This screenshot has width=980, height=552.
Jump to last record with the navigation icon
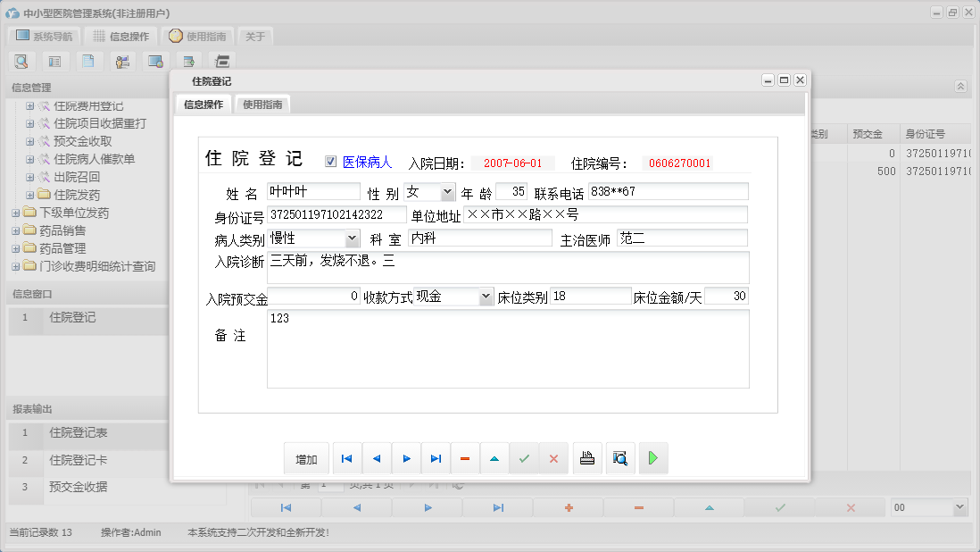pyautogui.click(x=436, y=457)
